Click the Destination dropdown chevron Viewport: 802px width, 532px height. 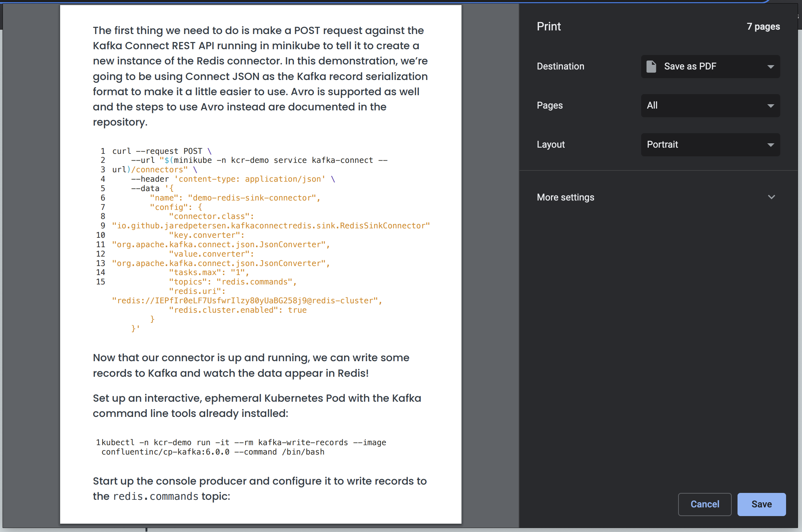pos(770,67)
